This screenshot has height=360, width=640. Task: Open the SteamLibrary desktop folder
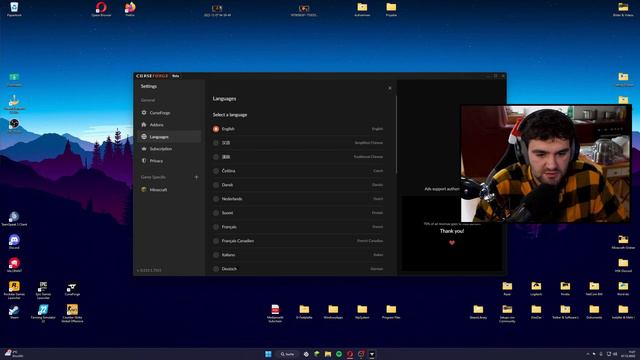[x=478, y=312]
